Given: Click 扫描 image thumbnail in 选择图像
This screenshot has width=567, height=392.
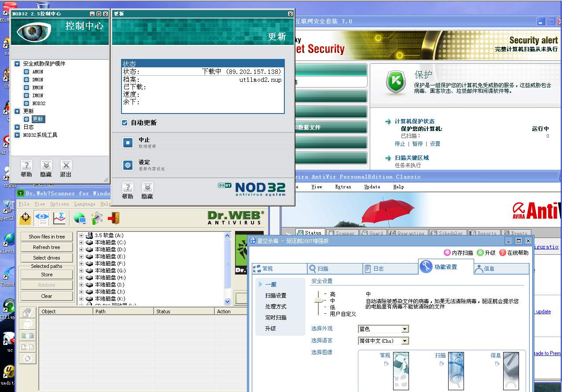Looking at the screenshot, I should click(x=456, y=371).
